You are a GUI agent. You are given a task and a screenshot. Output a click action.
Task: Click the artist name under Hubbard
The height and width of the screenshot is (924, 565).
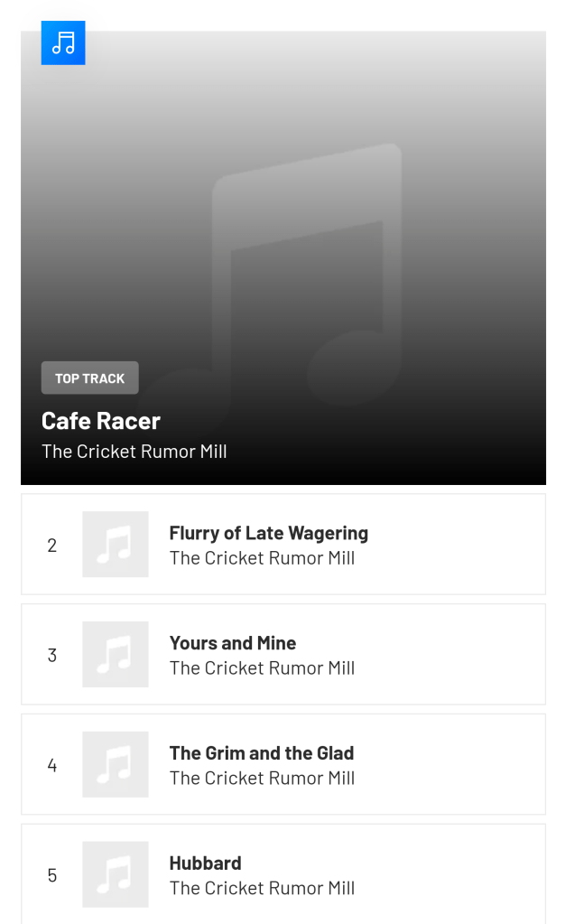point(262,889)
